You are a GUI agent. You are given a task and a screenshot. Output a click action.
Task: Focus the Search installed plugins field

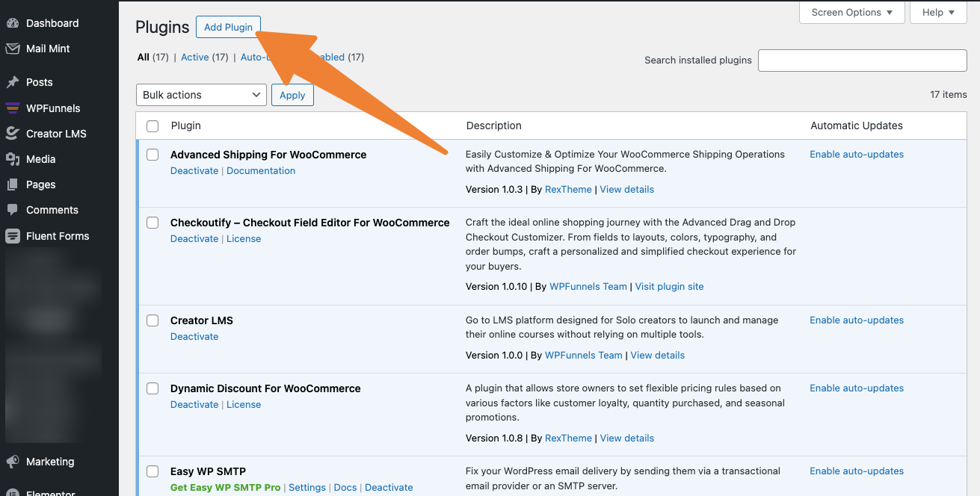click(862, 61)
